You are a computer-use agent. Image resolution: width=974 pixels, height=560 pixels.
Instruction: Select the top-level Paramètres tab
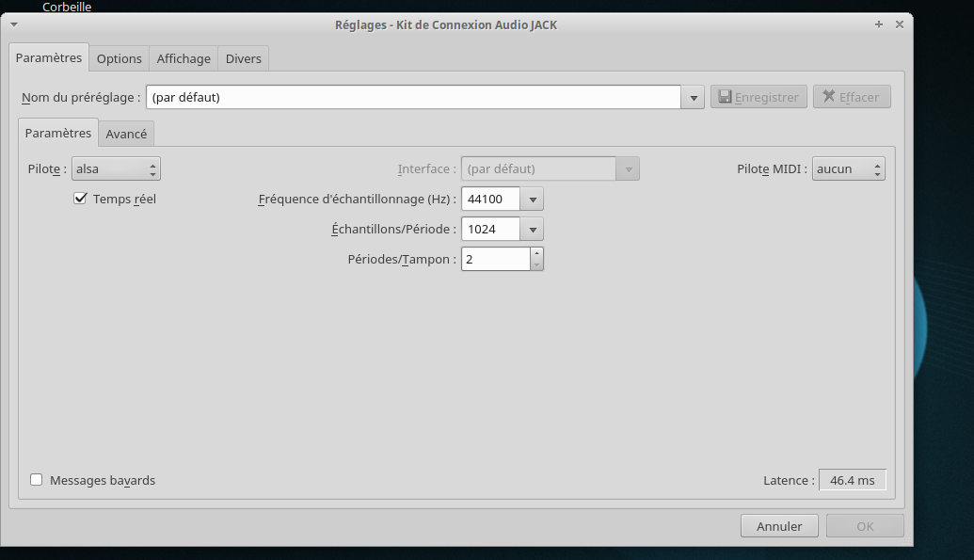tap(48, 57)
